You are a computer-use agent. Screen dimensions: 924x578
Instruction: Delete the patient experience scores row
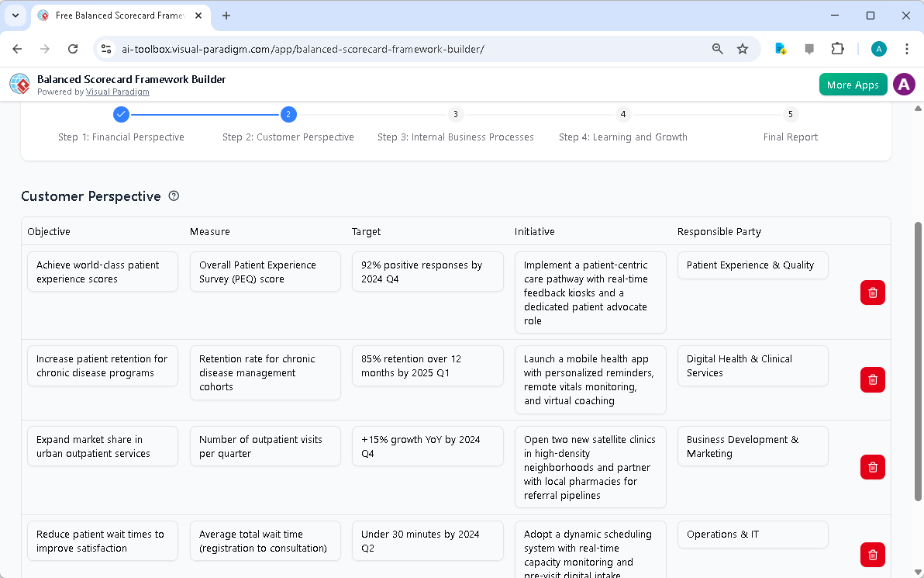point(872,292)
